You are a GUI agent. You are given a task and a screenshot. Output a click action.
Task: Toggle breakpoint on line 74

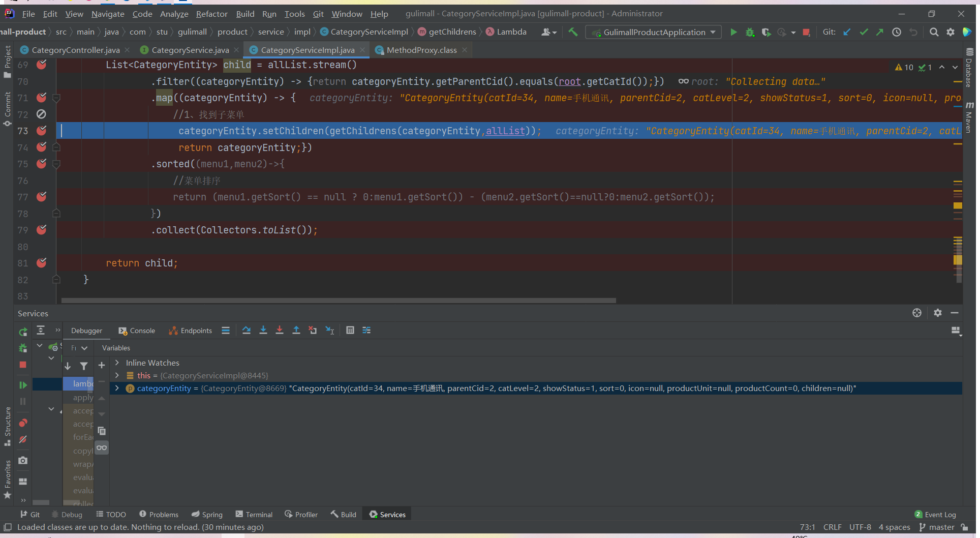42,147
